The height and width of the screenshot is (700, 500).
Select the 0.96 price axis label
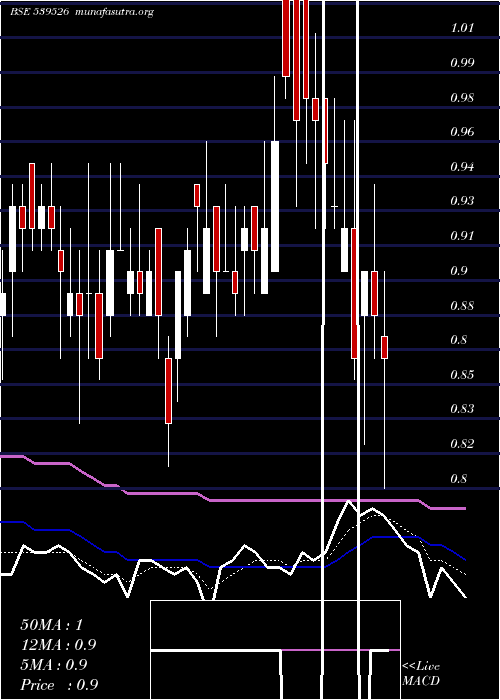click(462, 132)
